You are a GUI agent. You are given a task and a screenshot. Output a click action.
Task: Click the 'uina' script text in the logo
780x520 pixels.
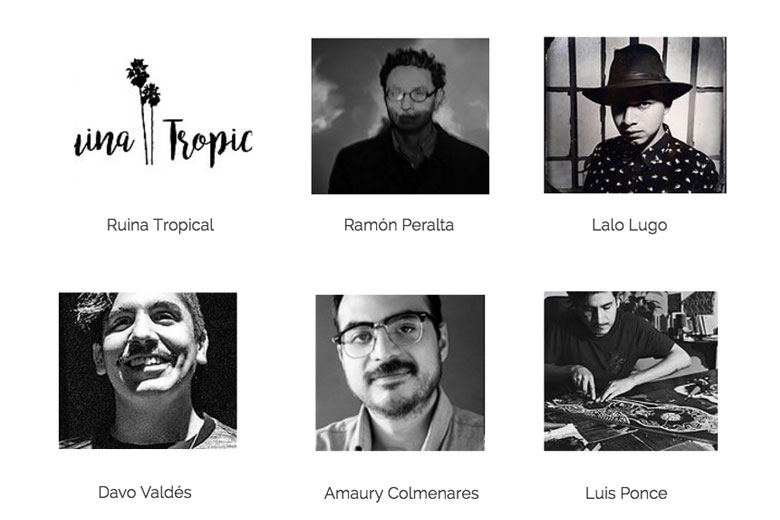pos(104,142)
